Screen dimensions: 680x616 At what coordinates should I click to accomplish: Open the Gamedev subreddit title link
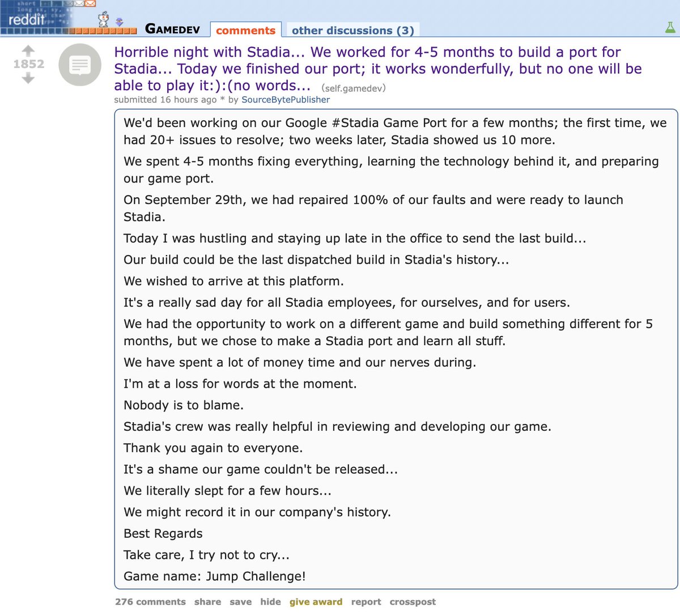[172, 29]
